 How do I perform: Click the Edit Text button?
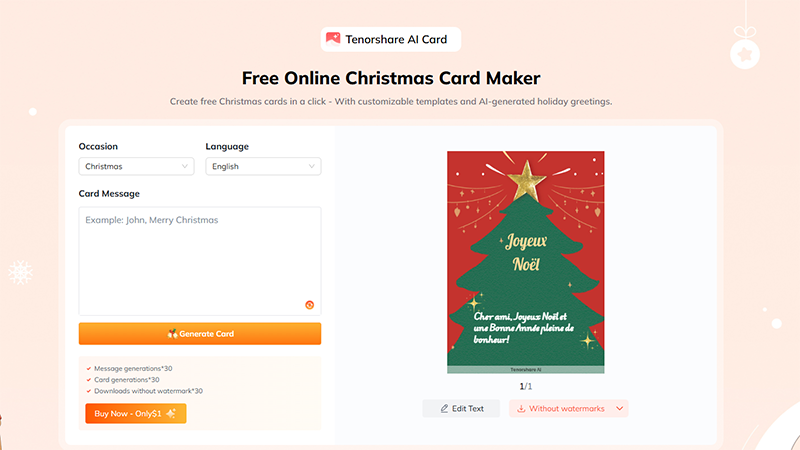click(x=461, y=409)
